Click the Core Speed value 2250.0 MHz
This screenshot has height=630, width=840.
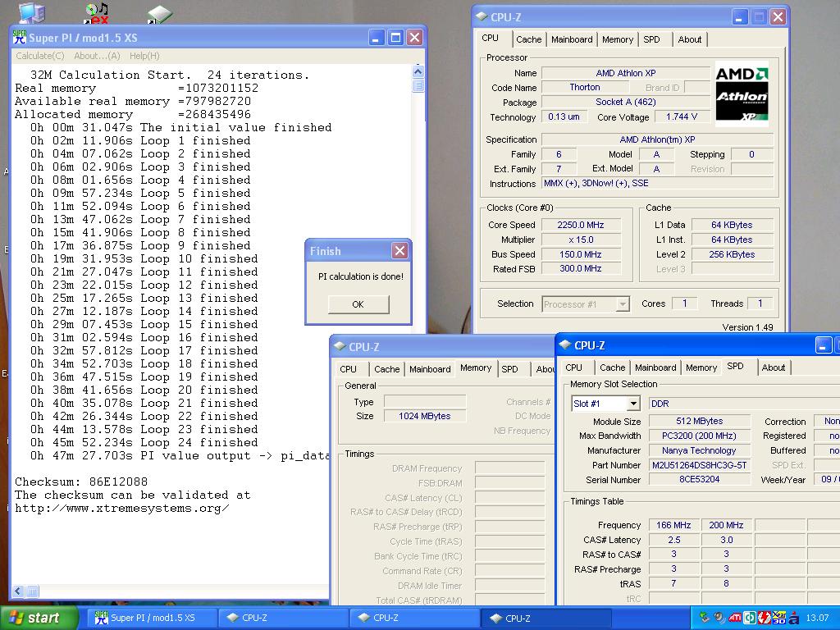pos(581,225)
